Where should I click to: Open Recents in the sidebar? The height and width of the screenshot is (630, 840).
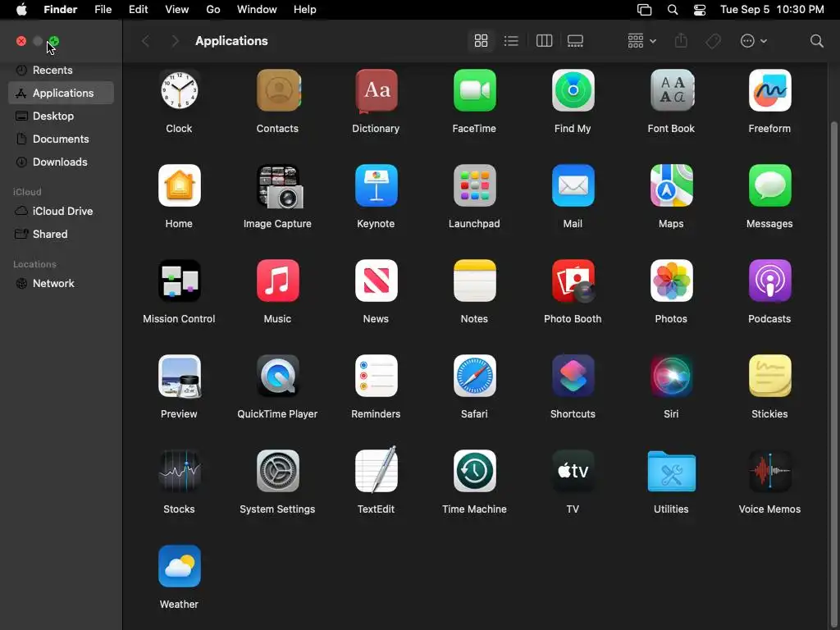pyautogui.click(x=61, y=71)
